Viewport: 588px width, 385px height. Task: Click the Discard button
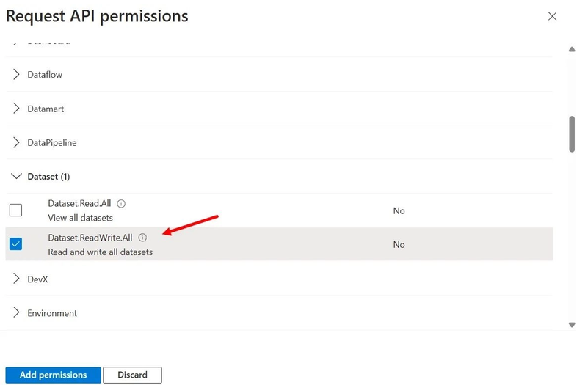click(132, 375)
